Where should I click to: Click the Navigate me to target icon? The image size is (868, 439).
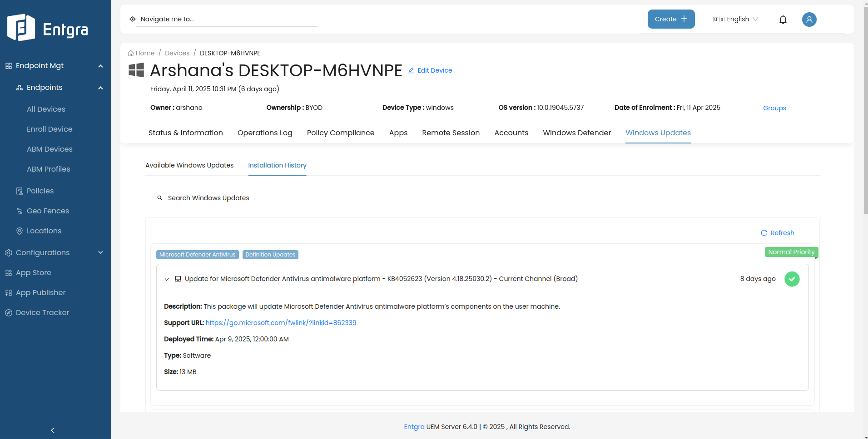133,19
